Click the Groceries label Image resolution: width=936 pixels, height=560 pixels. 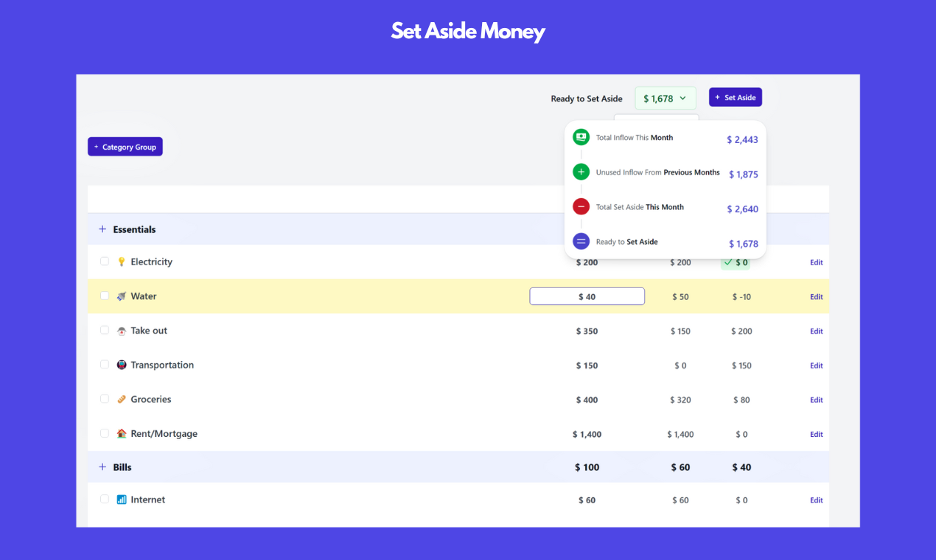151,399
